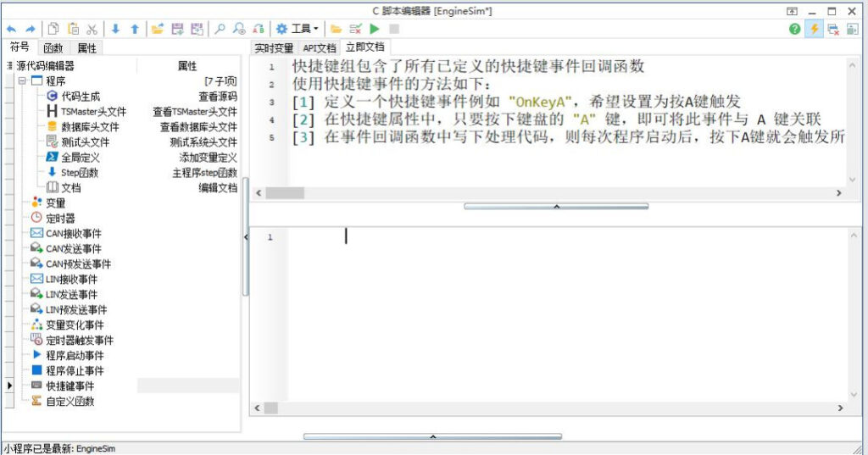Click the magnifier Find icon
Viewport: 868px width, 455px height.
coord(220,29)
